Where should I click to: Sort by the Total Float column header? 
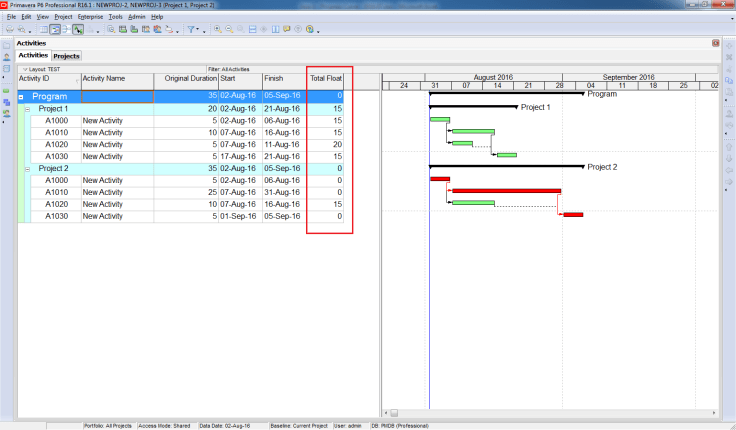pyautogui.click(x=326, y=81)
